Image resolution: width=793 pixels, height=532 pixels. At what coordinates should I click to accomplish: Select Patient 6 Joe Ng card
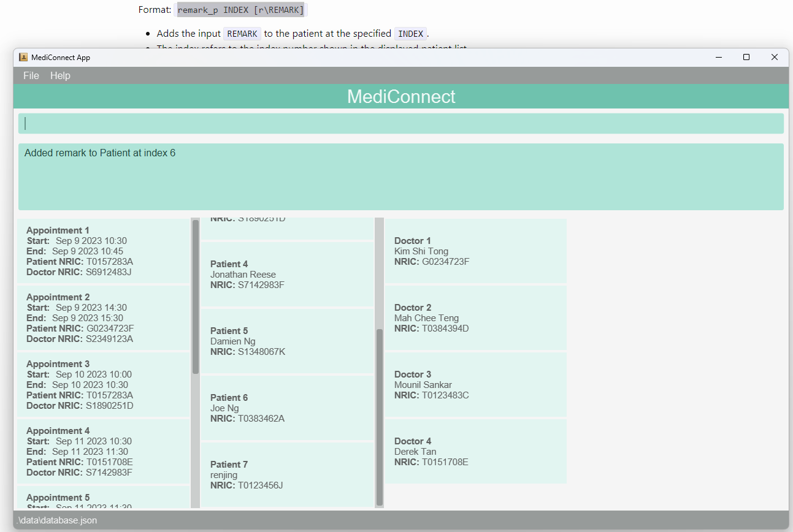click(x=287, y=408)
